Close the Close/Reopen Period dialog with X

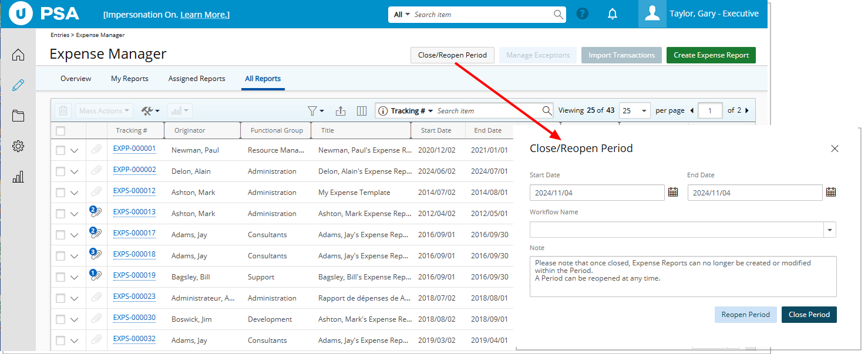(835, 149)
